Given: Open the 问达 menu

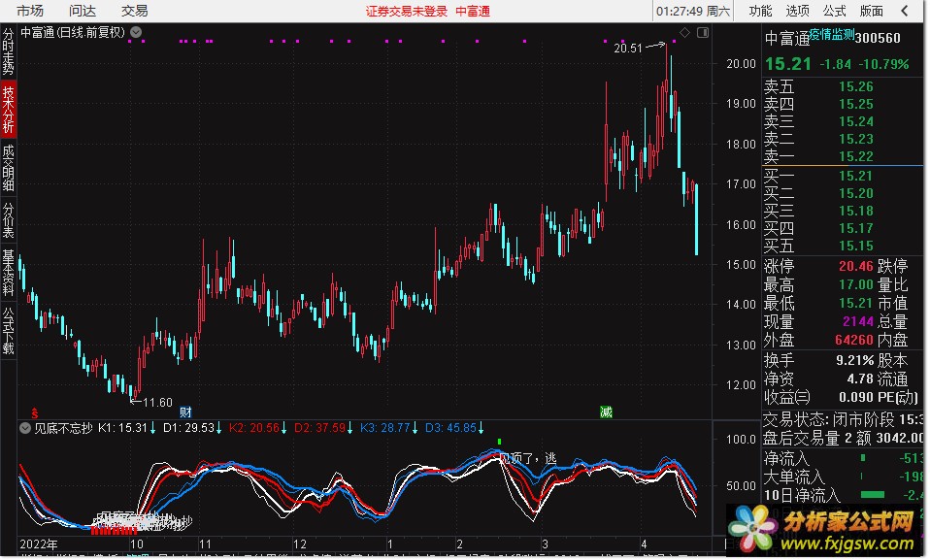Looking at the screenshot, I should point(82,11).
